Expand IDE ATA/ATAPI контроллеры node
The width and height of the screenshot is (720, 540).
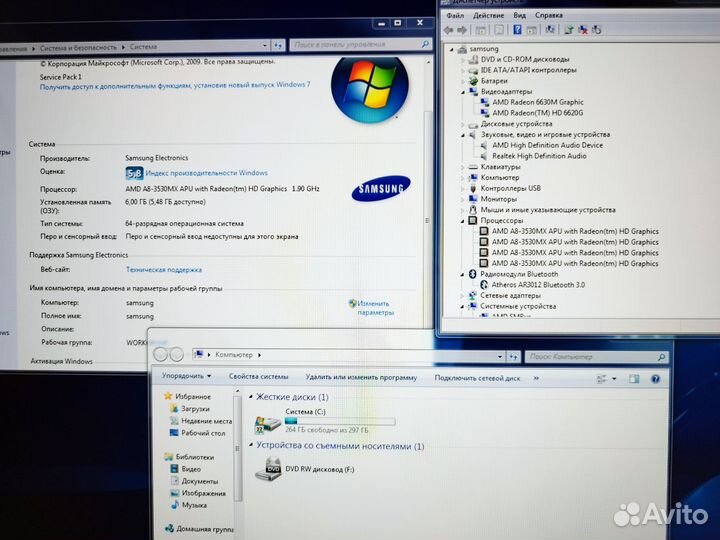[x=463, y=70]
